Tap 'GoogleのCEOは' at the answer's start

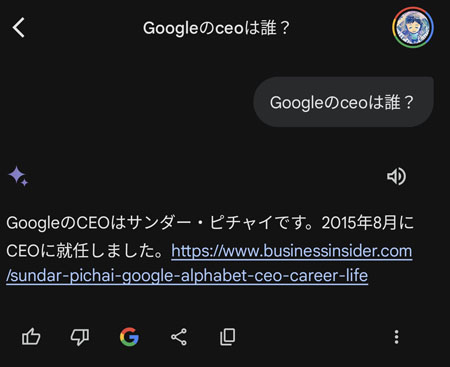66,223
